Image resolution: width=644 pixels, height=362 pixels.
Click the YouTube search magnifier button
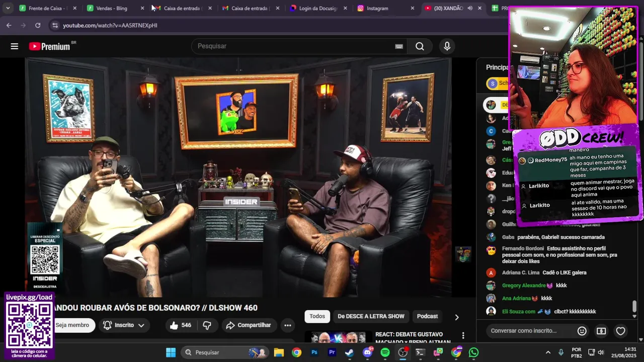tap(420, 46)
